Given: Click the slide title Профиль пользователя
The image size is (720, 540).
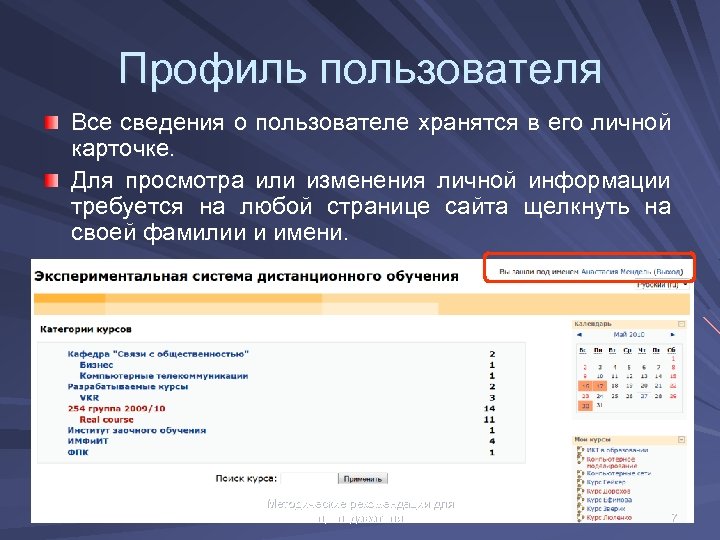Looking at the screenshot, I should click(360, 69).
